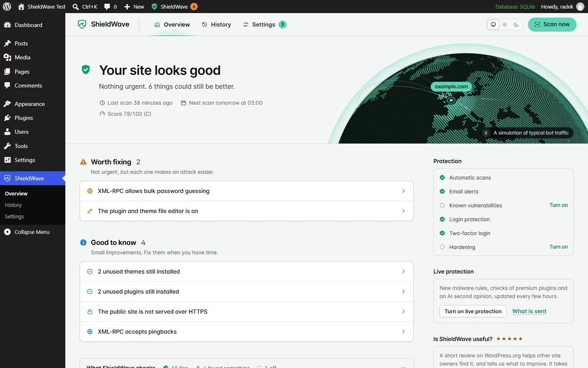This screenshot has height=368, width=588.
Task: Click the Automatic scans green check
Action: [442, 177]
